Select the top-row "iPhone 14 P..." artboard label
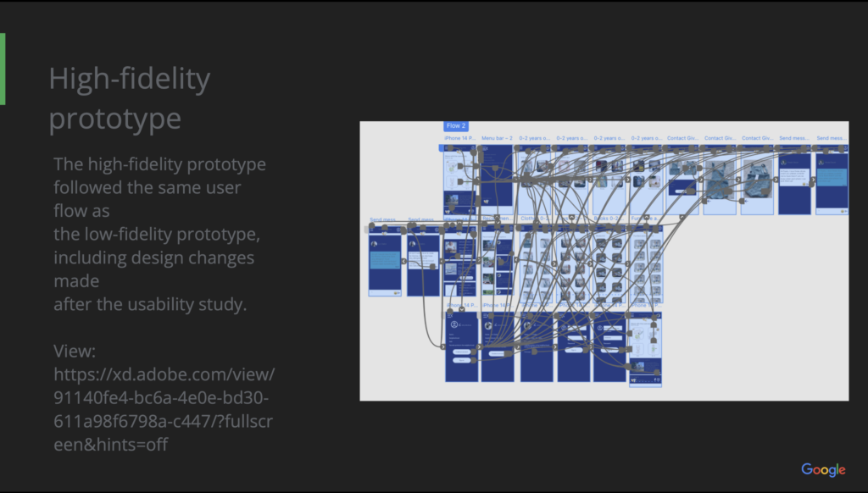Screen dimensions: 868x493 click(459, 138)
